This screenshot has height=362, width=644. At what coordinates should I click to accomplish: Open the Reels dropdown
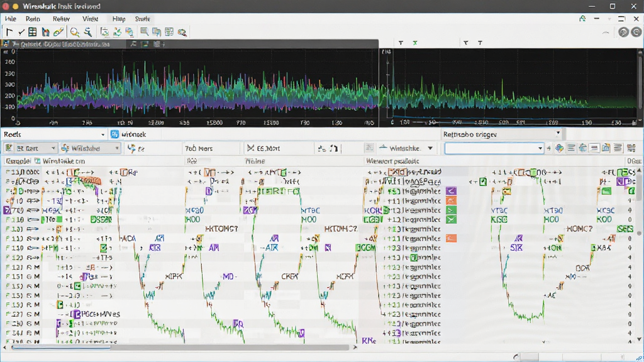(x=54, y=134)
